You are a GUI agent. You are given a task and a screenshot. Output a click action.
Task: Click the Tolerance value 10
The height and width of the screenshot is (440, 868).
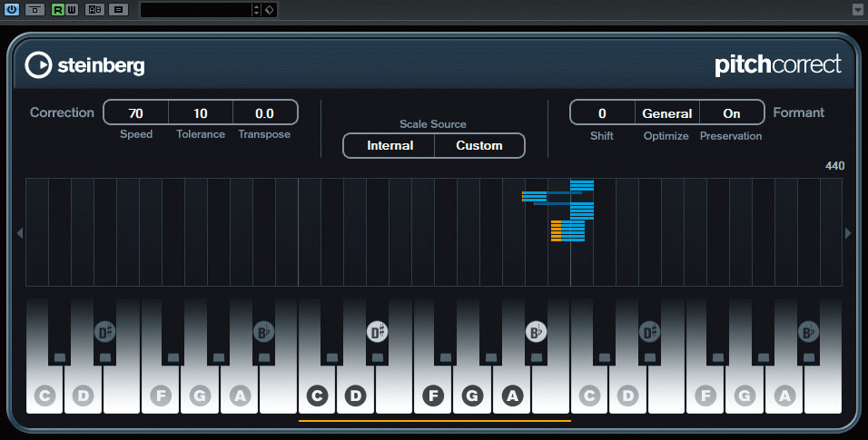(201, 113)
